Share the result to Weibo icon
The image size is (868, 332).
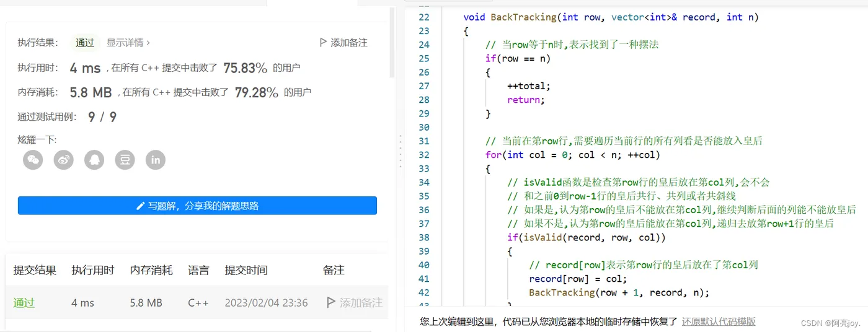pos(63,160)
